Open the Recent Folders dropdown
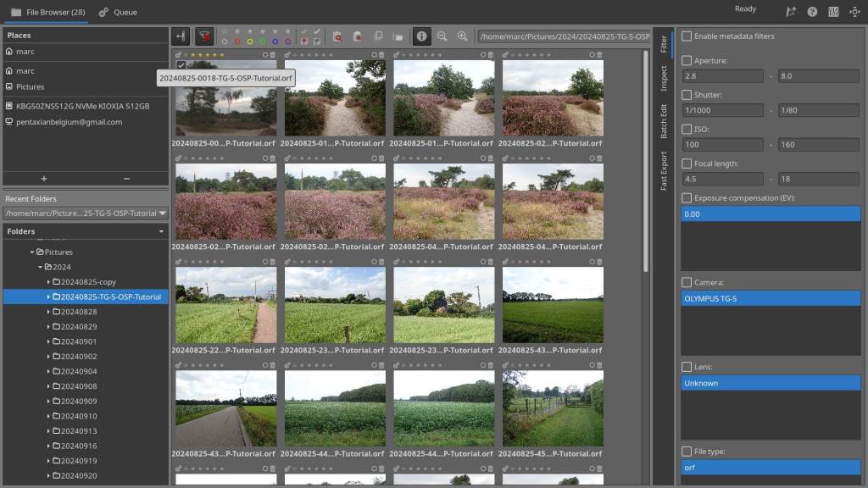Image resolution: width=868 pixels, height=488 pixels. point(86,213)
